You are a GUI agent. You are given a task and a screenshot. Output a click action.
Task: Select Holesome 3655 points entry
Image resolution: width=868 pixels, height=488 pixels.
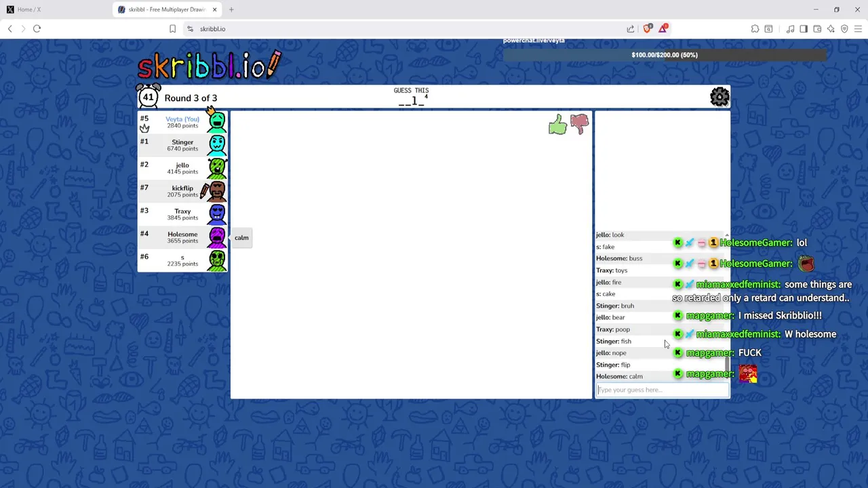coord(182,237)
